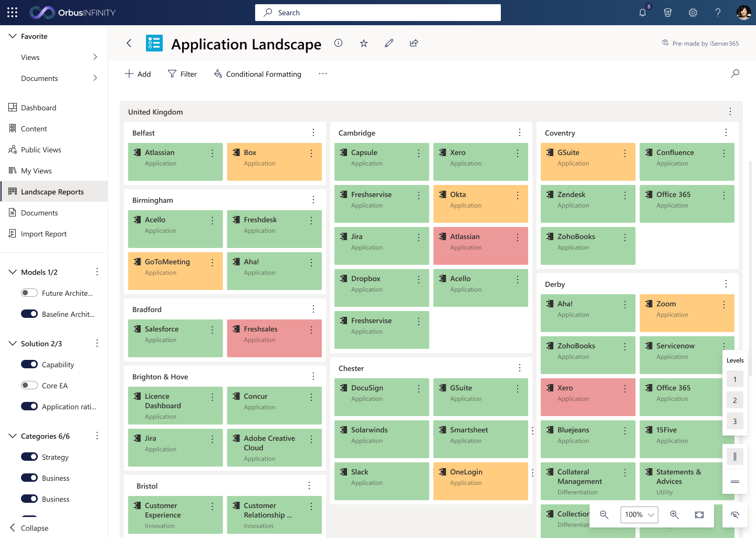756x538 pixels.
Task: Select Landscape Reports in sidebar
Action: click(54, 192)
